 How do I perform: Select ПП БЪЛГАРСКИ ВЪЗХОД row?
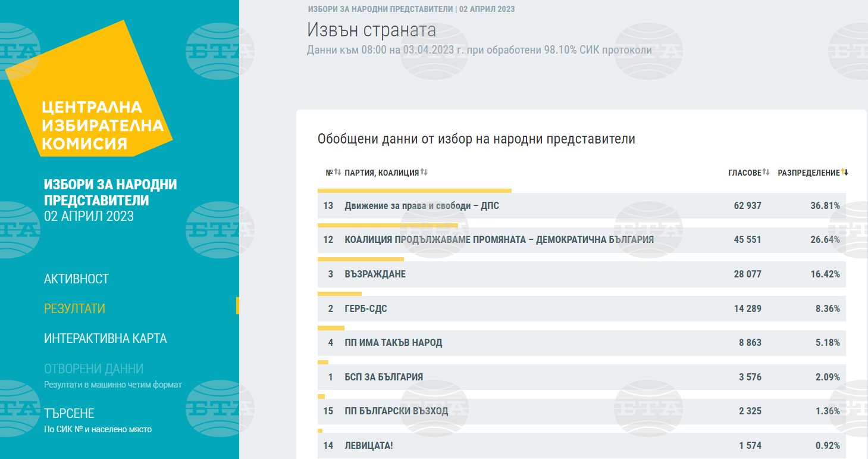[x=396, y=411]
